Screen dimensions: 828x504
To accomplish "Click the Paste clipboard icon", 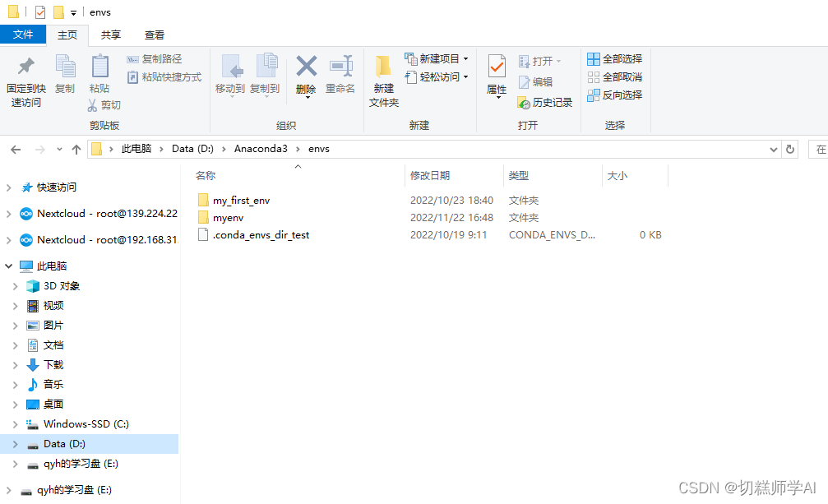I will [x=99, y=67].
